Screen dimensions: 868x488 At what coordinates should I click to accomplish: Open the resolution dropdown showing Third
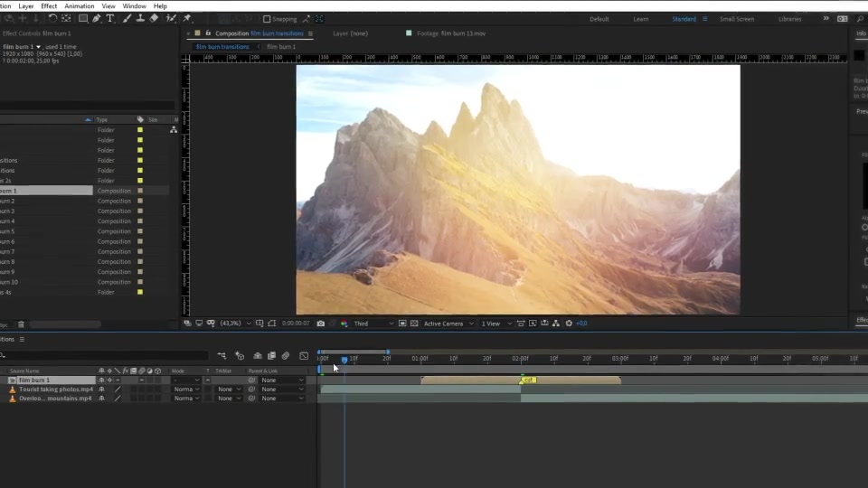point(373,324)
